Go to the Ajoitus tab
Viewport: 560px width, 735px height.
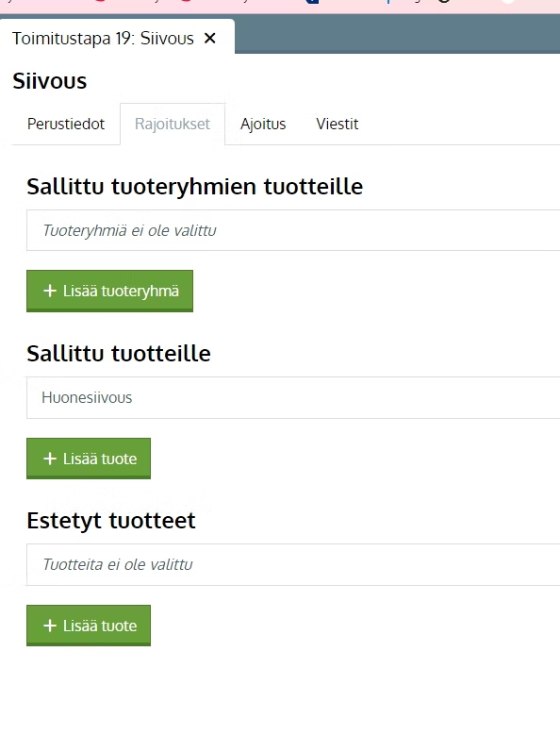pos(263,124)
